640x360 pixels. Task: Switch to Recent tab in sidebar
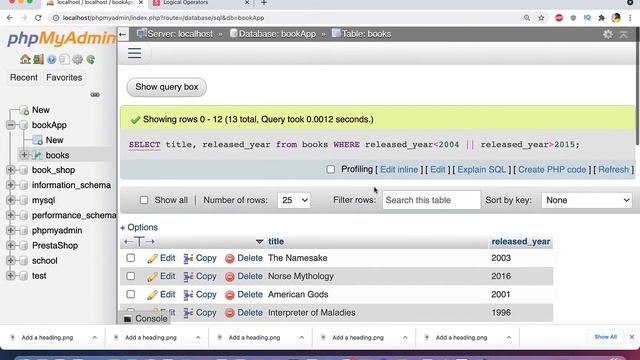coord(24,78)
